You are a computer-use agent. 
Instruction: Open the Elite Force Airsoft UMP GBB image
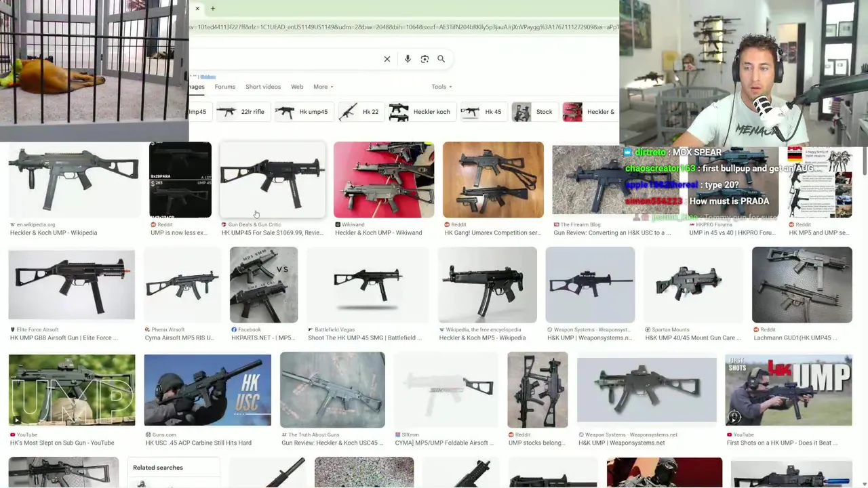[x=72, y=285]
